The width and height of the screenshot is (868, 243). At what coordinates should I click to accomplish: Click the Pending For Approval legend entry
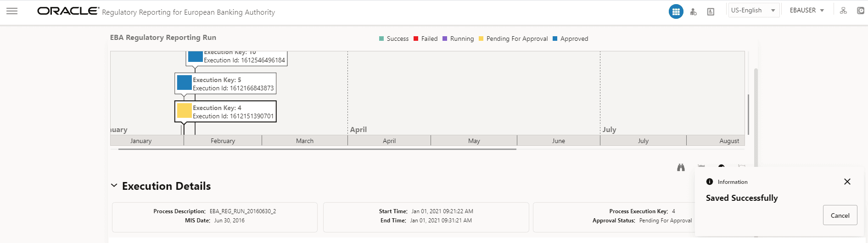(513, 39)
